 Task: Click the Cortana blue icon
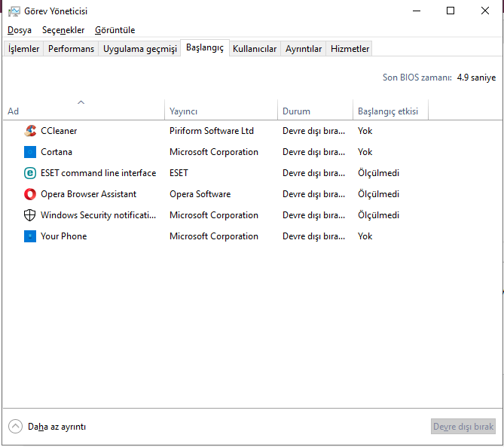click(30, 152)
